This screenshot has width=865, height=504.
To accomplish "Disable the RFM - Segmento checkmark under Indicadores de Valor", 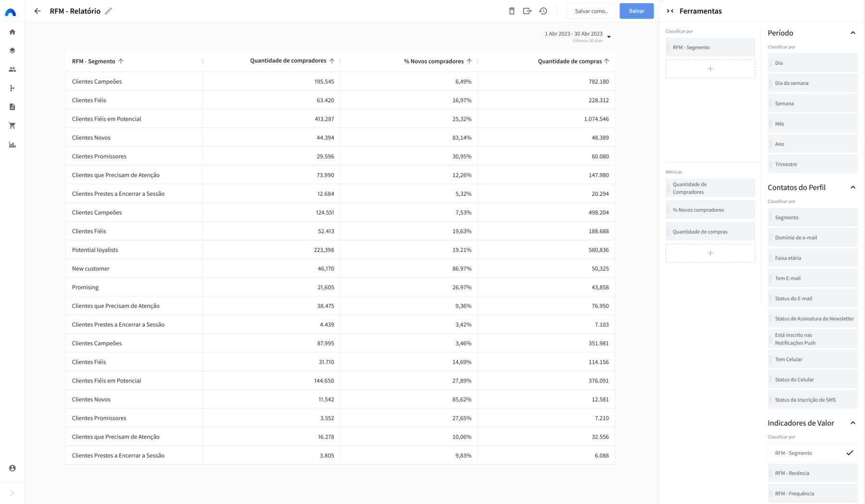I will (x=849, y=453).
